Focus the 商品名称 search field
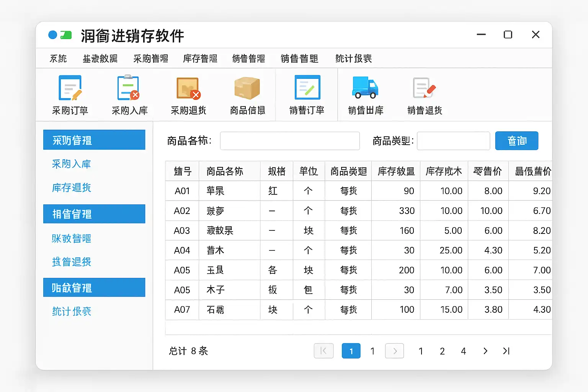 click(290, 141)
